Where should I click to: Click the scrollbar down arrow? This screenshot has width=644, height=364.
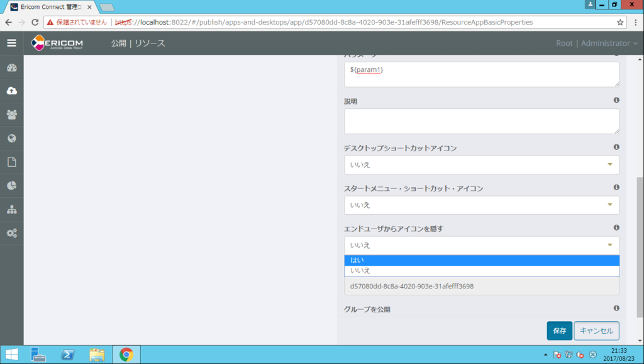(x=640, y=341)
